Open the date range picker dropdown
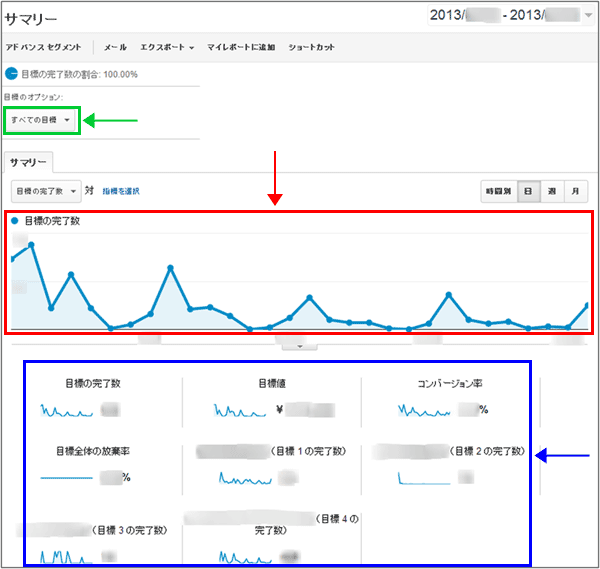 click(588, 16)
